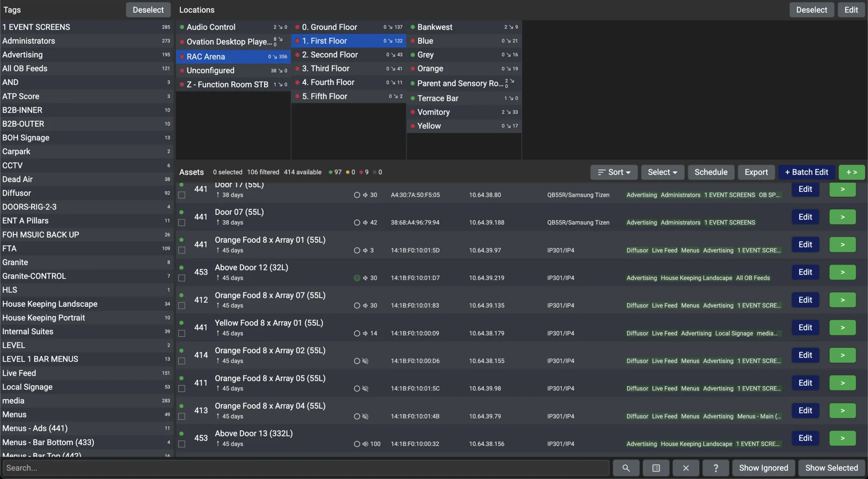The image size is (868, 479).
Task: Click the magnifier search icon button
Action: pyautogui.click(x=626, y=468)
